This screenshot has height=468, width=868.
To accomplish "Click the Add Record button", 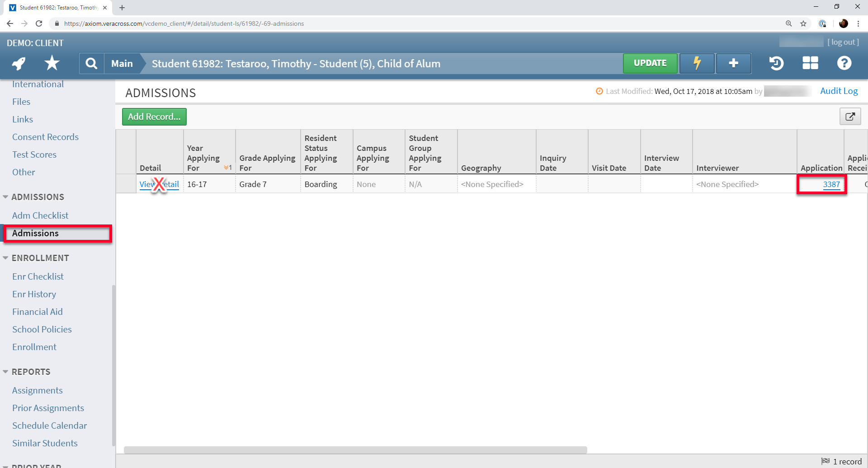I will click(x=154, y=117).
